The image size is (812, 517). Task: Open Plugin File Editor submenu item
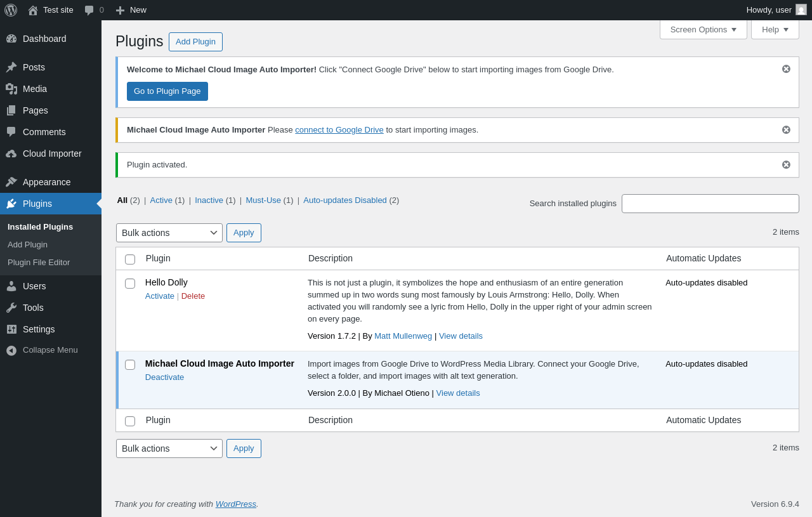[39, 263]
